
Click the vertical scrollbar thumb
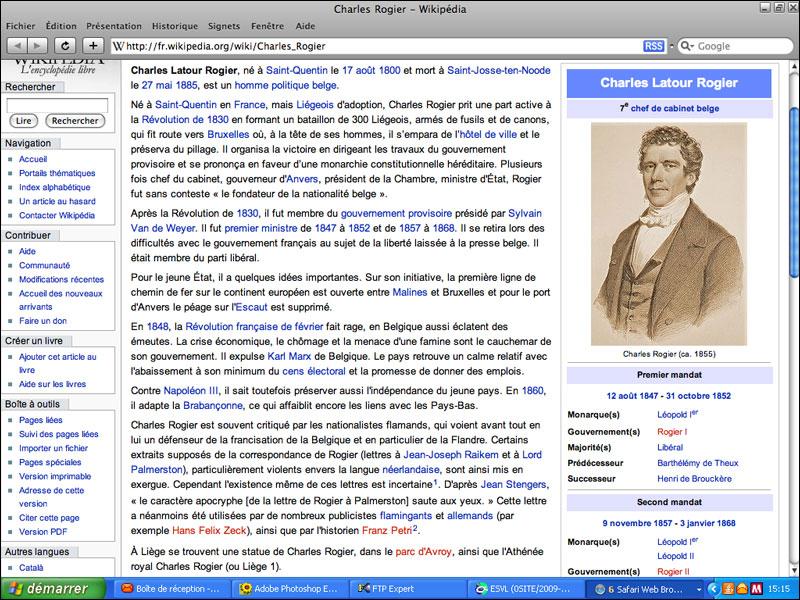(794, 193)
